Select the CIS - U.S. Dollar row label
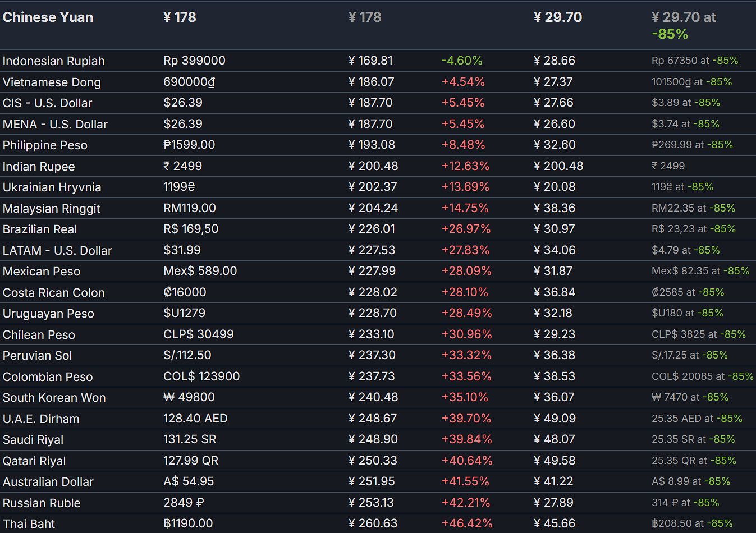 [x=47, y=103]
